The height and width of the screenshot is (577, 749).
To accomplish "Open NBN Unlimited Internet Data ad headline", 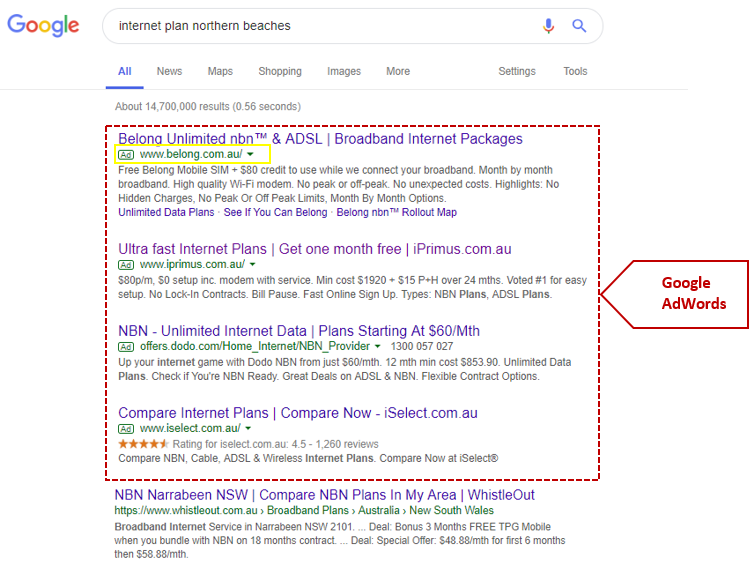I will (x=299, y=331).
